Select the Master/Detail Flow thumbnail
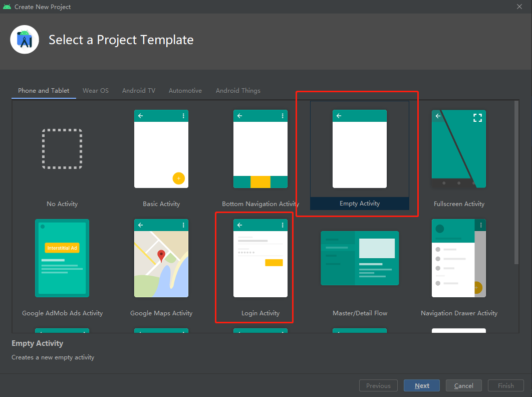 (x=360, y=258)
